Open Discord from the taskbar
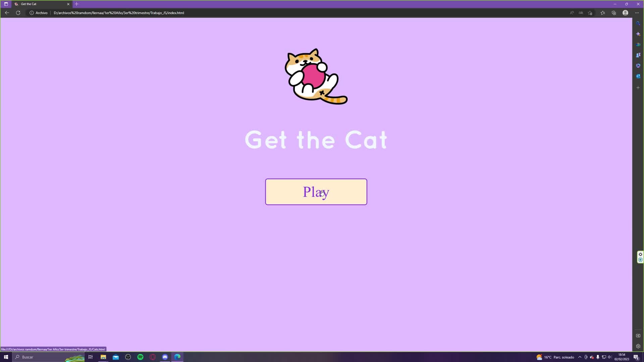This screenshot has width=644, height=362. point(165,357)
